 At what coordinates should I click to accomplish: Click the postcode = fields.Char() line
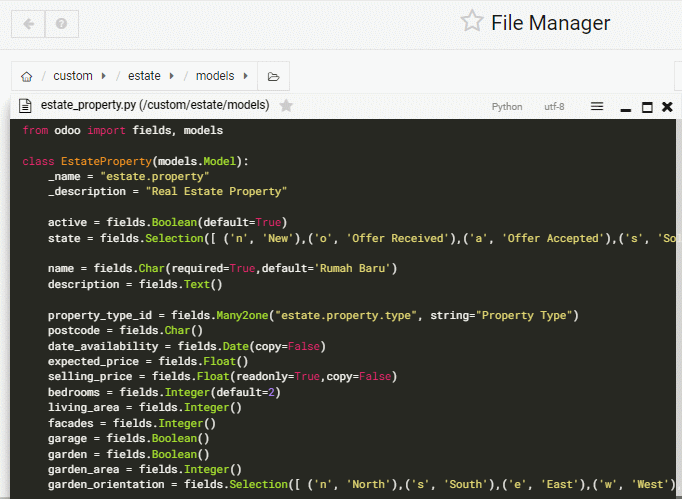tap(125, 331)
